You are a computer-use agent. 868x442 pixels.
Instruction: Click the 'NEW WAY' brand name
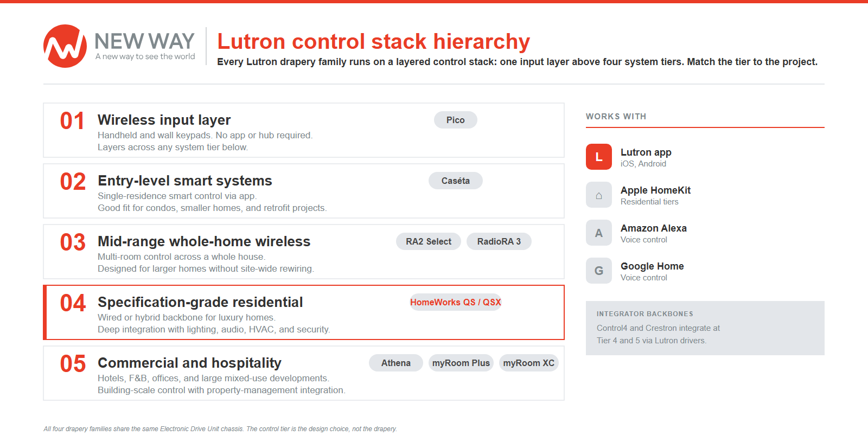coord(144,41)
